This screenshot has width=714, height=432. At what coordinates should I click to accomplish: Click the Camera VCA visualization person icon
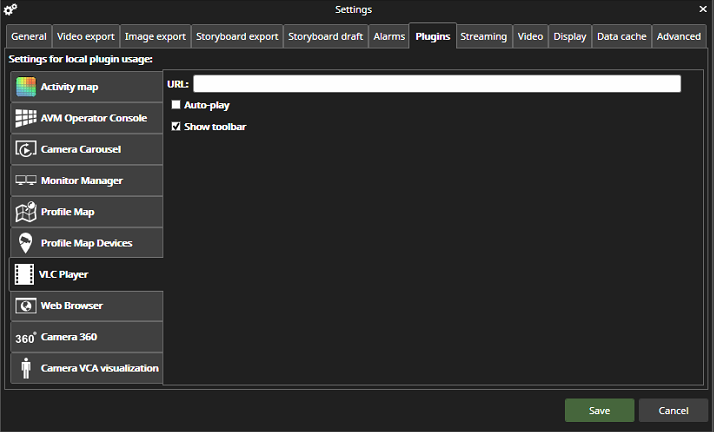[x=26, y=368]
